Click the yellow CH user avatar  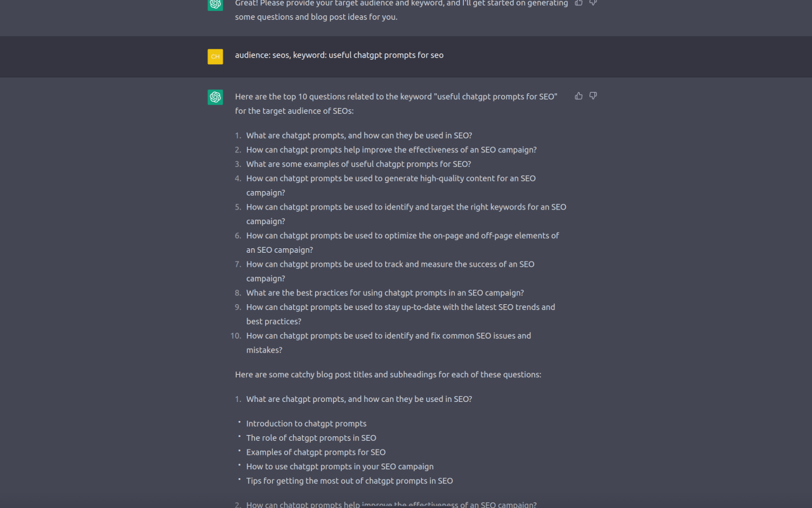tap(215, 57)
